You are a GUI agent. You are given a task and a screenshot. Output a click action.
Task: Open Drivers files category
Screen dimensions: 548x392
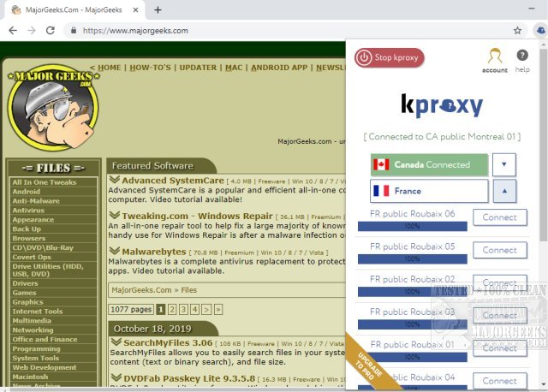(25, 283)
